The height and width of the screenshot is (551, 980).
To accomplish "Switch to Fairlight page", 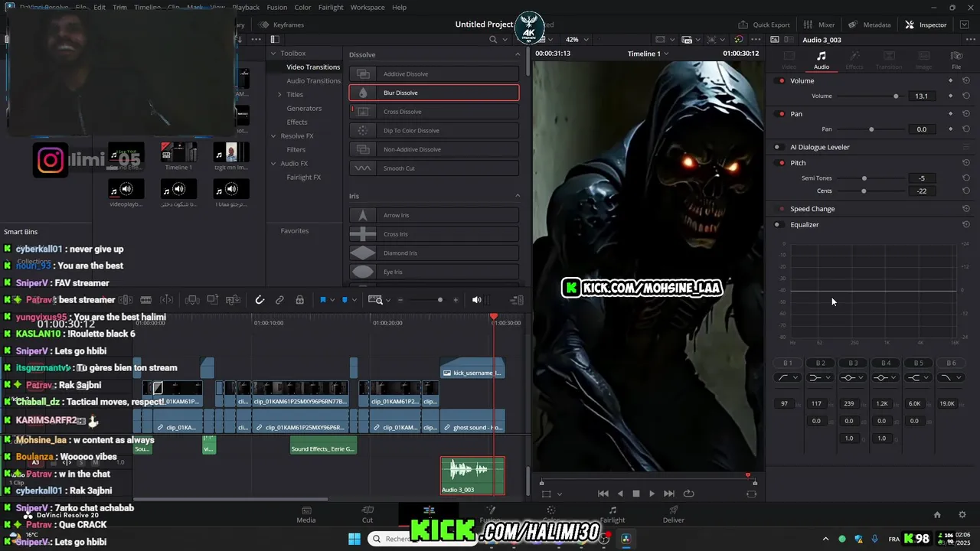I will click(x=612, y=514).
